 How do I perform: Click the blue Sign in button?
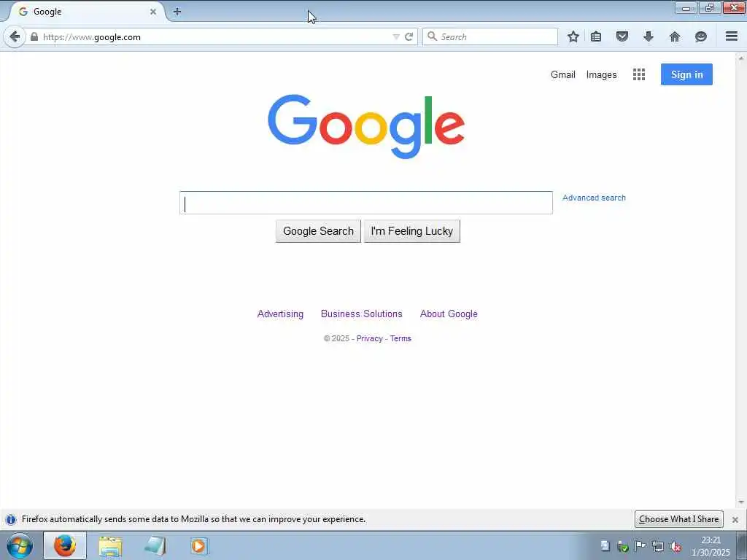(686, 74)
